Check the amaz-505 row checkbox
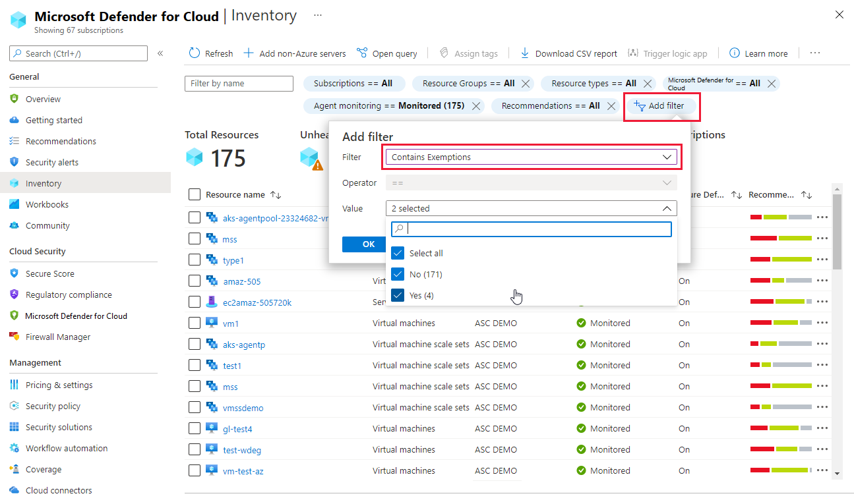The height and width of the screenshot is (504, 854). tap(195, 281)
